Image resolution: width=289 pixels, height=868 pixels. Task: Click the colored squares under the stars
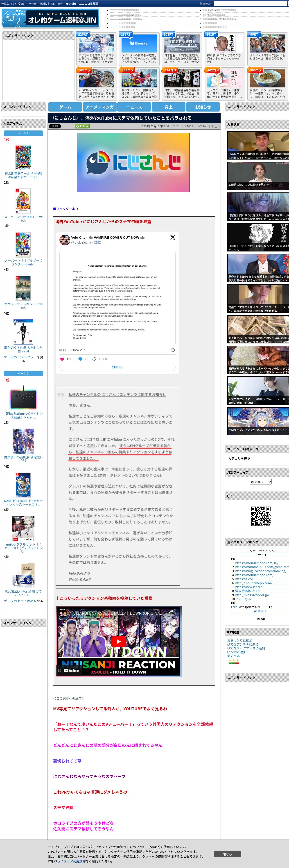pyautogui.click(x=234, y=663)
